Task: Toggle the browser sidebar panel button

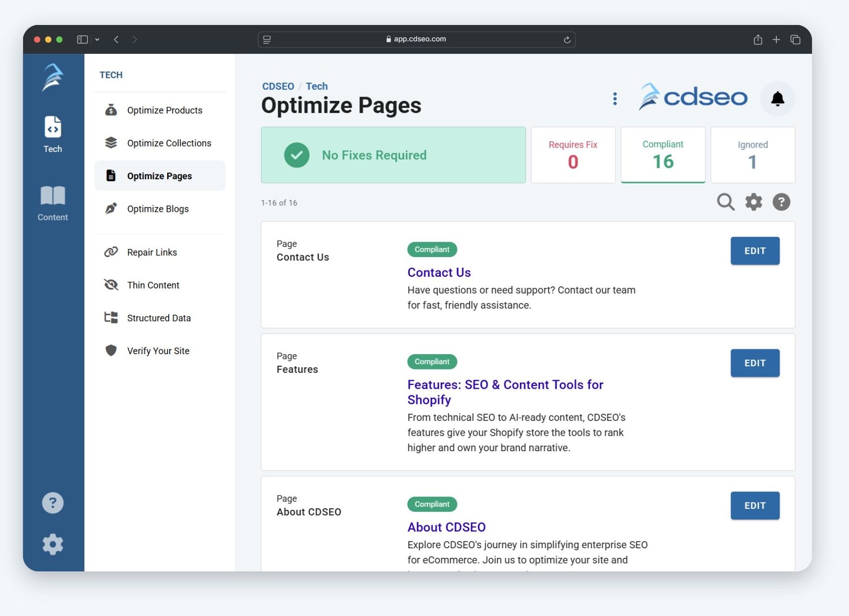Action: click(x=83, y=39)
